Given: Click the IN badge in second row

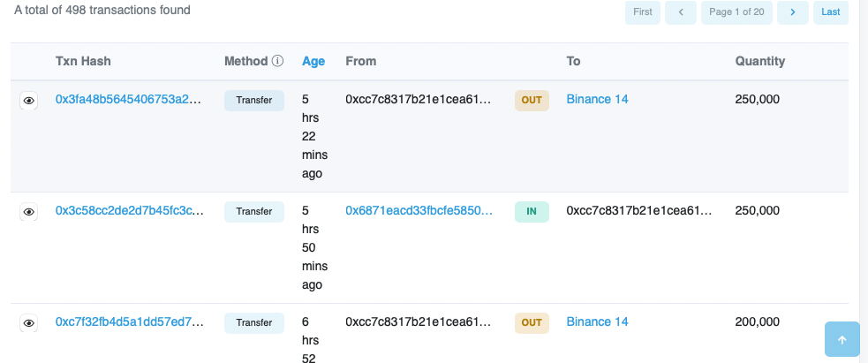Looking at the screenshot, I should coord(532,211).
